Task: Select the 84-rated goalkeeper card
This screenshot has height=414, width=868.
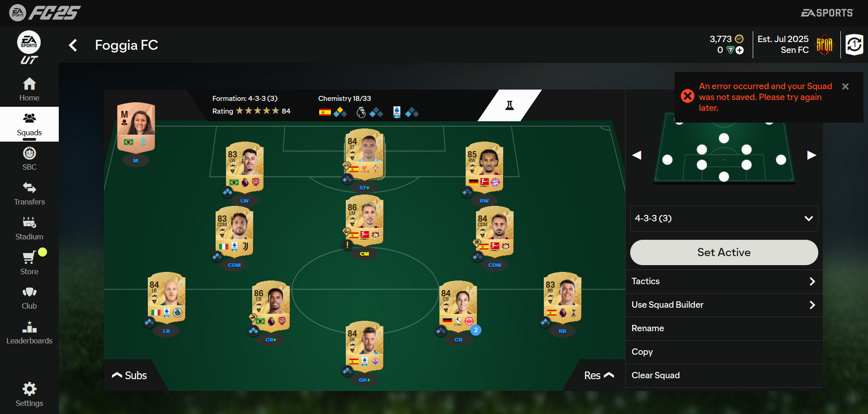Action: coord(365,346)
